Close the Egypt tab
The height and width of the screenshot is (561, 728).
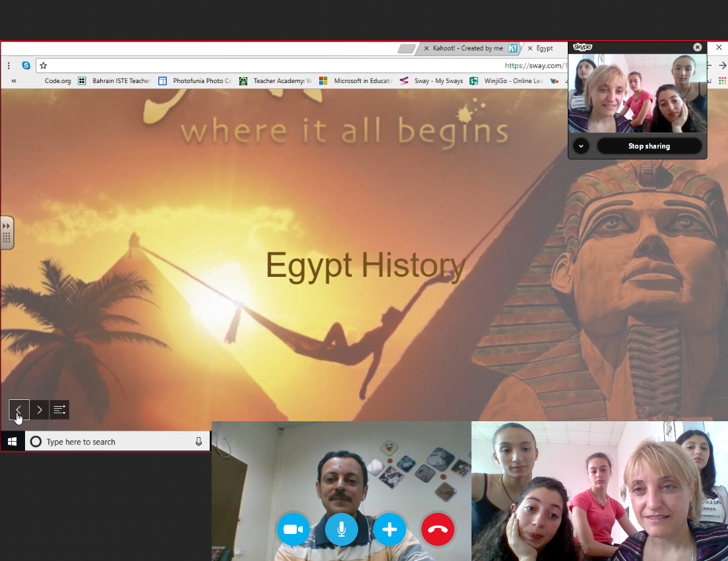(x=530, y=48)
